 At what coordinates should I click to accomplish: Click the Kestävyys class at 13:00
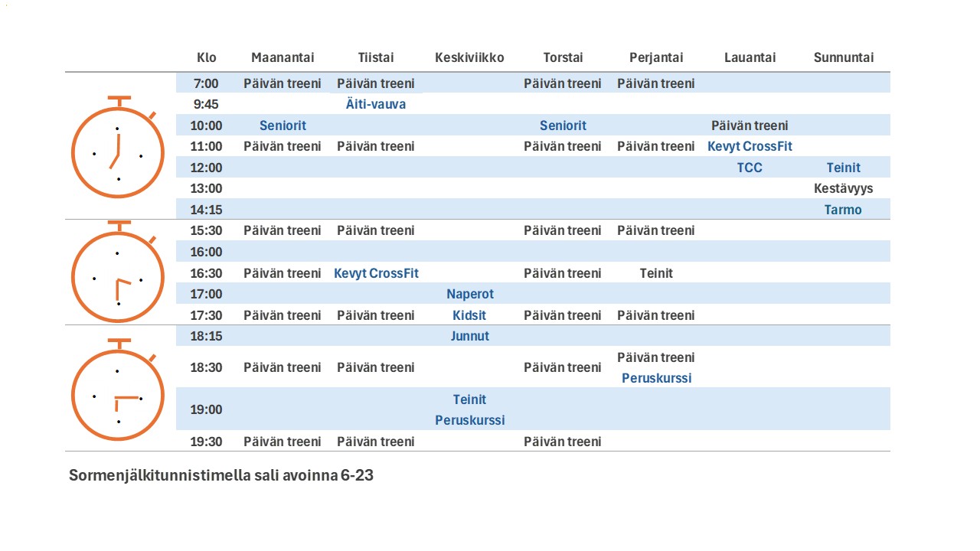tap(843, 188)
